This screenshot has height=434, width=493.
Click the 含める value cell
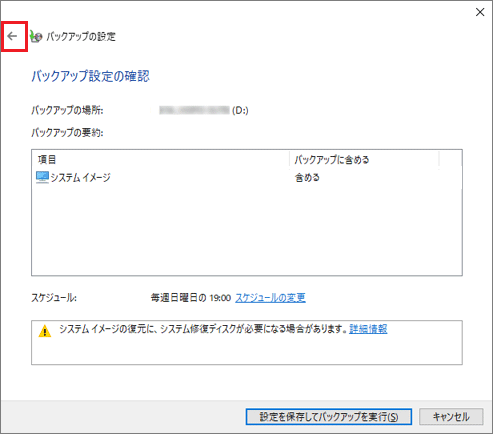point(307,177)
